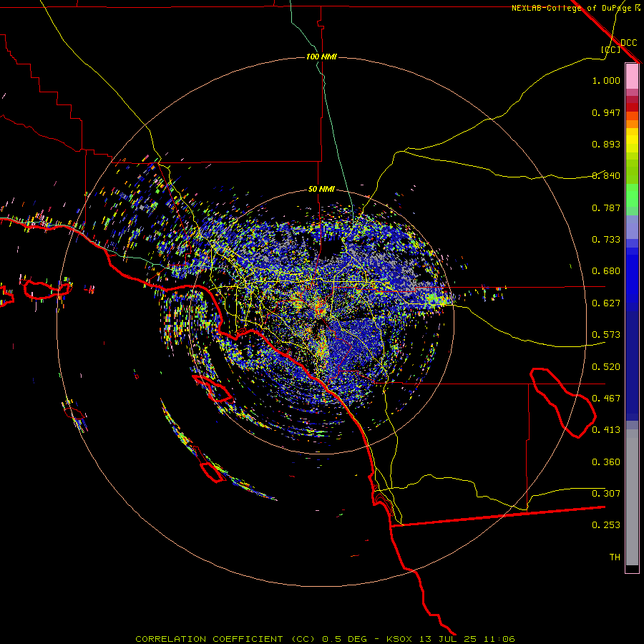Click the 0.253 value on the color scale

point(606,525)
